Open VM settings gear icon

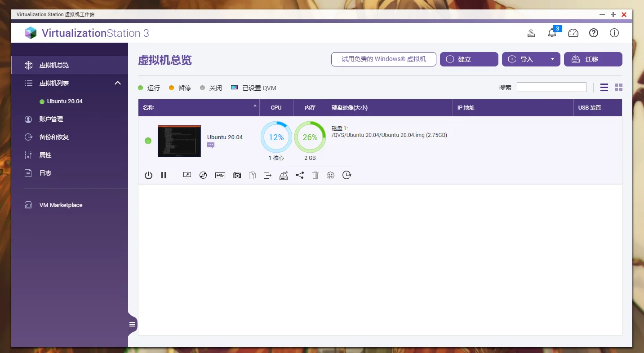330,175
